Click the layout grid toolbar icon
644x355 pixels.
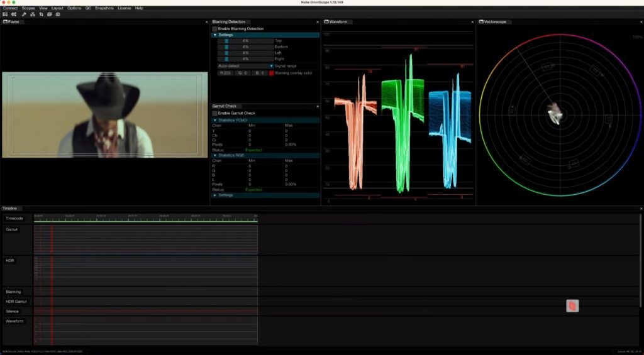[x=5, y=14]
